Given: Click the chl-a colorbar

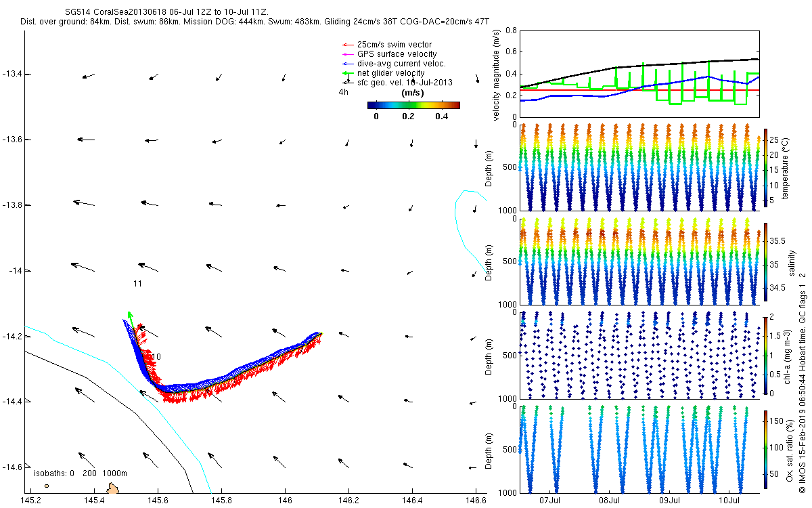Looking at the screenshot, I should [x=766, y=355].
